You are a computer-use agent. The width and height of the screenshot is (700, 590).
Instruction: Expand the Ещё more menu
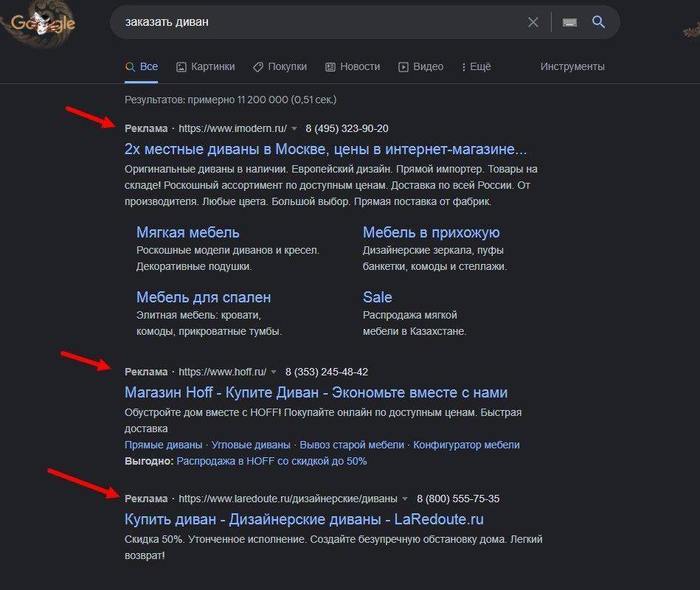476,66
